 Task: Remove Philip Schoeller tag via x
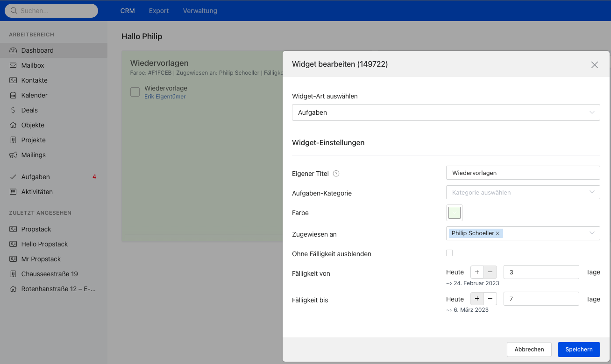tap(497, 233)
